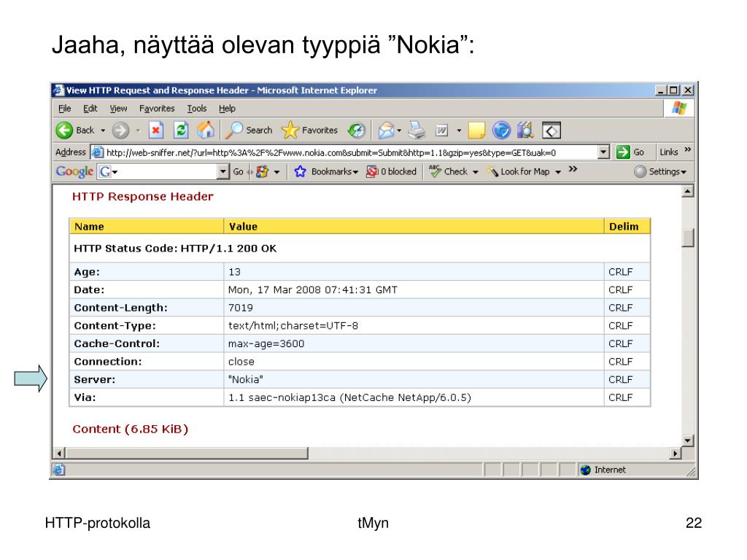
Task: Click the Content-Type value text/html
Action: 293,326
